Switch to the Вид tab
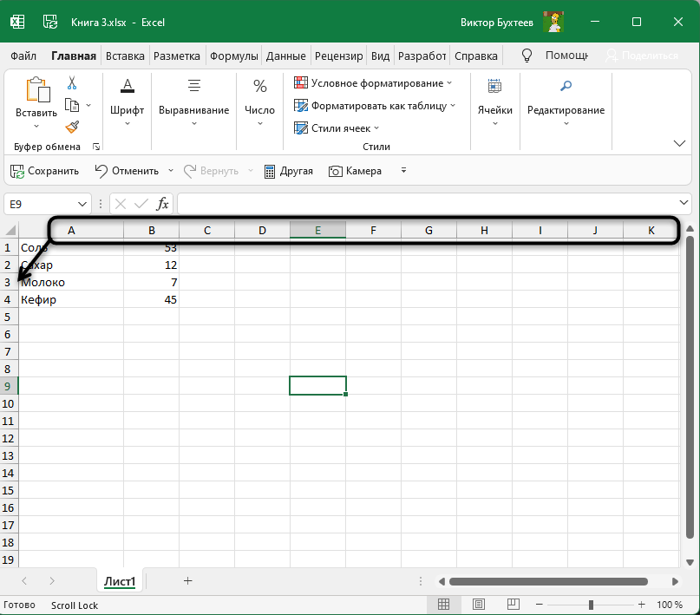The image size is (700, 615). tap(380, 56)
